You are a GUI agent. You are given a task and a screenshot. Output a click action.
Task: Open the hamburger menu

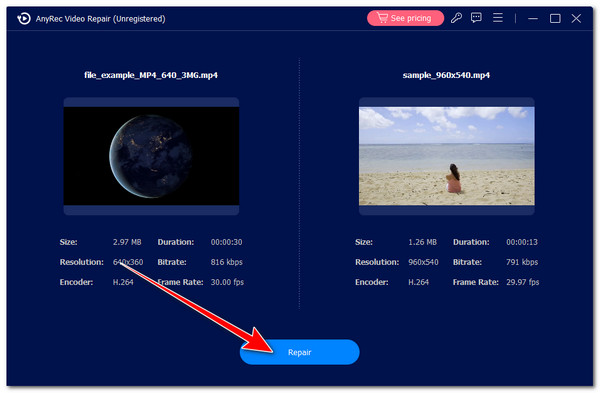(x=497, y=18)
